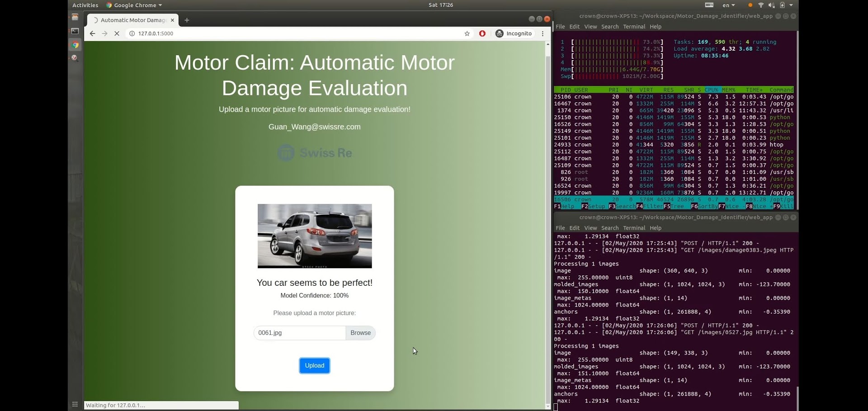The height and width of the screenshot is (411, 868).
Task: Click F4 Filter in htop function bar
Action: point(650,206)
